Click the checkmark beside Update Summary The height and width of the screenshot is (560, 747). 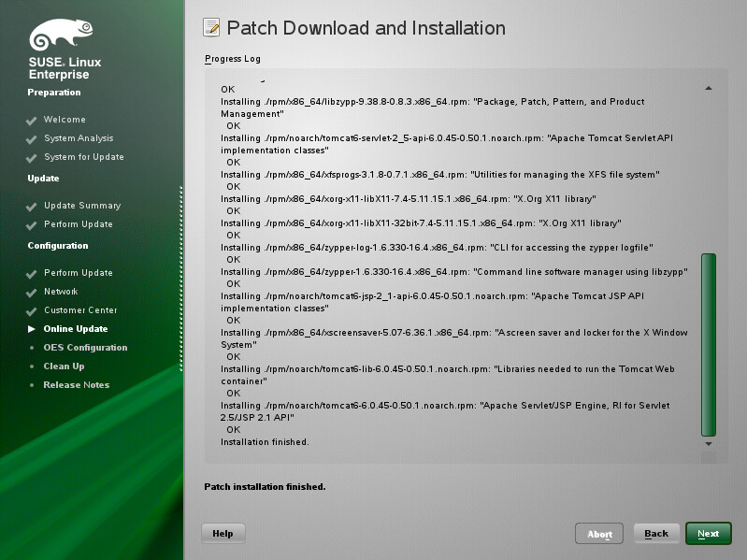(32, 207)
